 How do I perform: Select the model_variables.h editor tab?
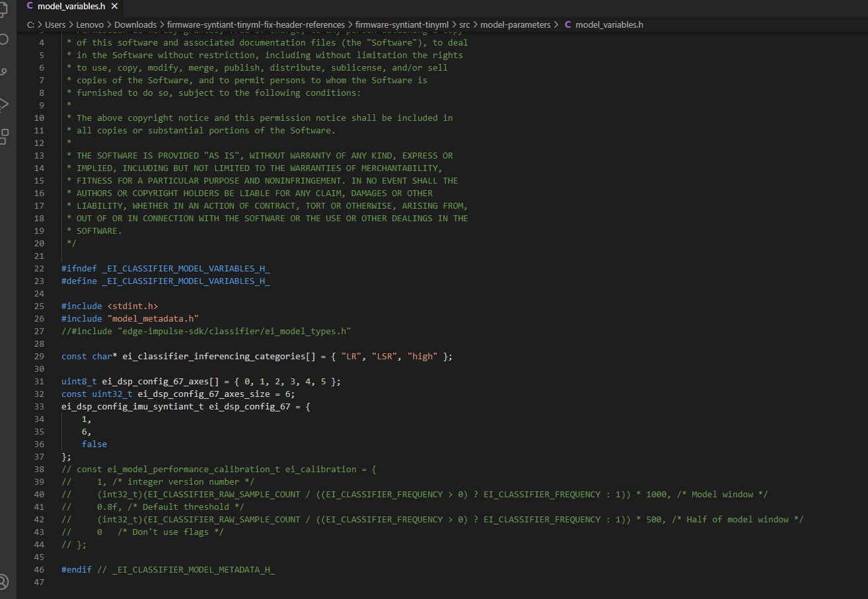(x=71, y=6)
